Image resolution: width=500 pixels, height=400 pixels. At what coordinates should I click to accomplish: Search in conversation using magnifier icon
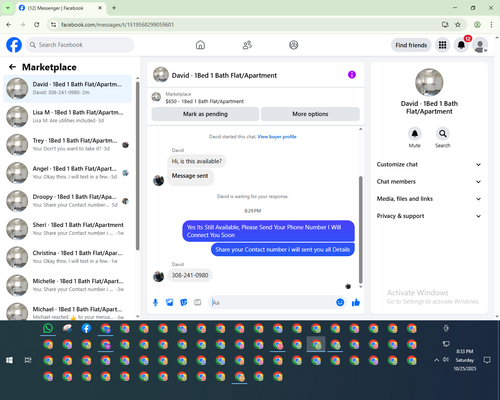click(x=442, y=134)
